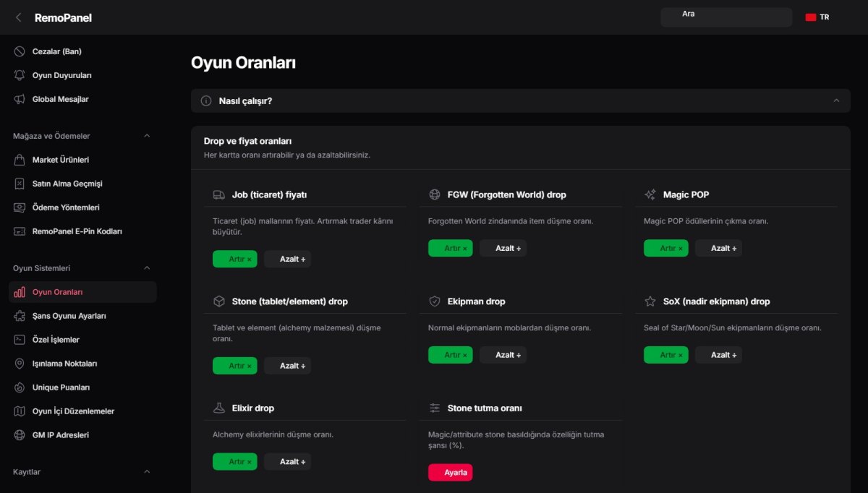Go to Ödeme Yöntemleri
This screenshot has width=868, height=493.
(x=82, y=207)
